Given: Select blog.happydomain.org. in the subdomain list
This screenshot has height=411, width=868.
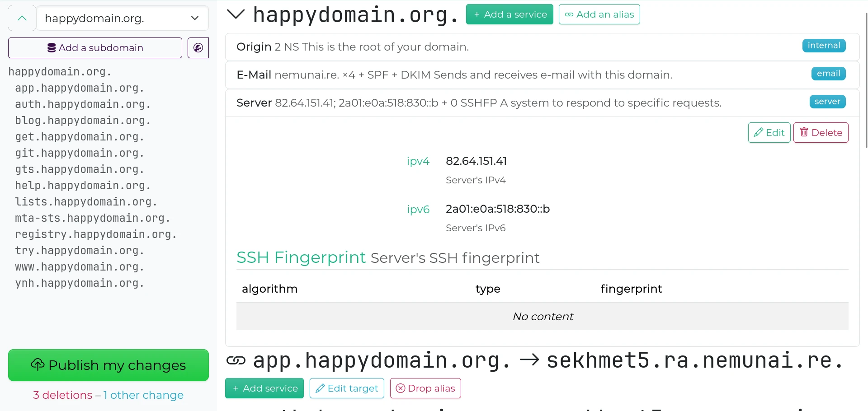Looking at the screenshot, I should click(x=83, y=121).
